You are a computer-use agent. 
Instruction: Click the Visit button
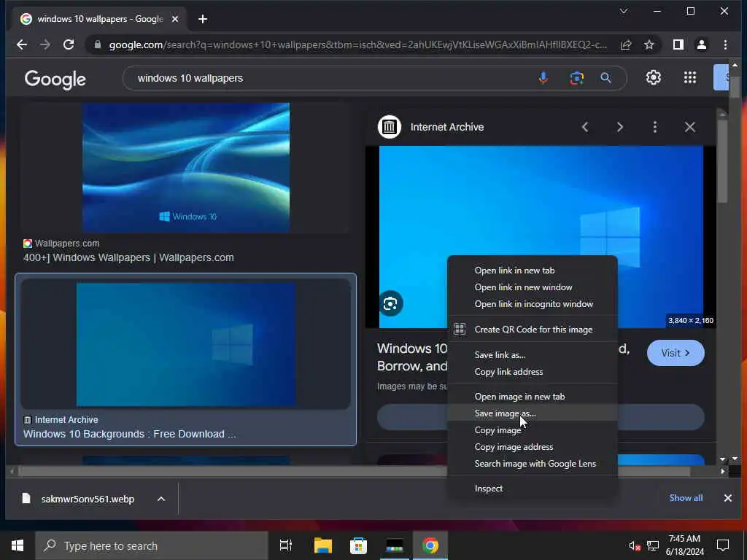pyautogui.click(x=675, y=353)
